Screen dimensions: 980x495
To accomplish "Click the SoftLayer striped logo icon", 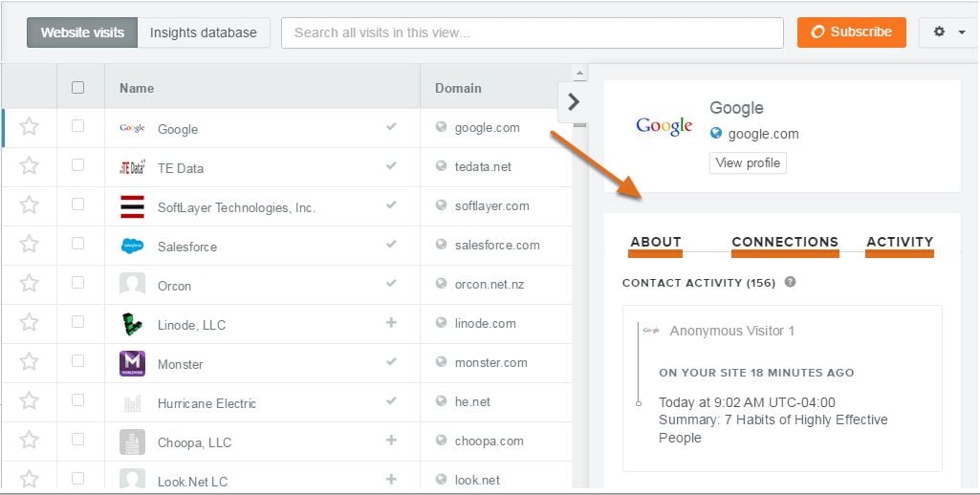I will point(132,206).
